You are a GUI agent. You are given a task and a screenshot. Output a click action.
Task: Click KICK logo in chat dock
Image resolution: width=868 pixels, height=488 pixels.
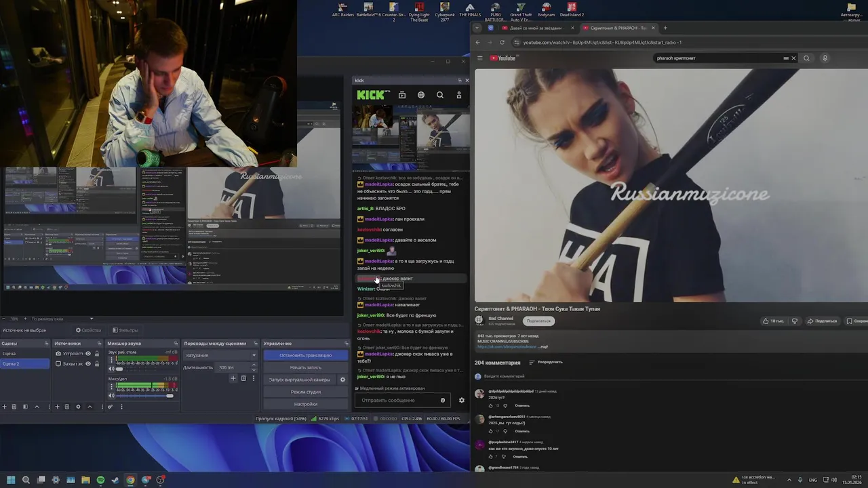[372, 95]
